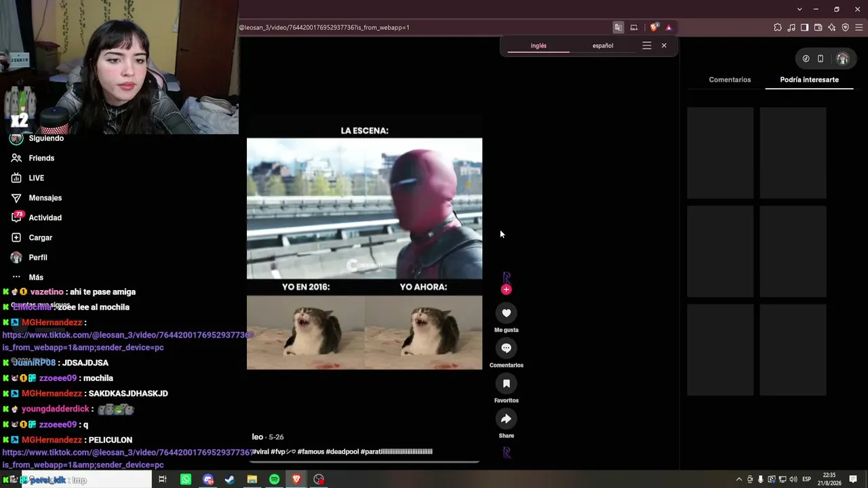This screenshot has width=868, height=488.
Task: Switch to the Comentarios tab
Action: 730,80
